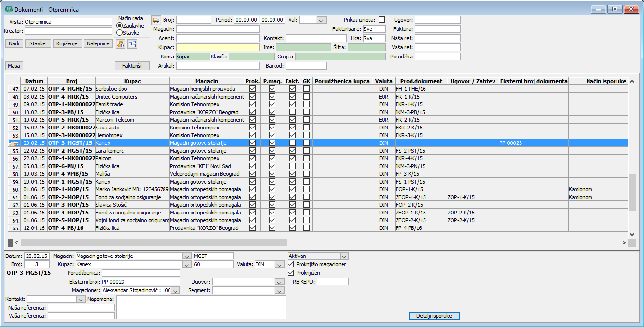Click the yellow Kupac filter field
The image size is (644, 327).
click(218, 47)
